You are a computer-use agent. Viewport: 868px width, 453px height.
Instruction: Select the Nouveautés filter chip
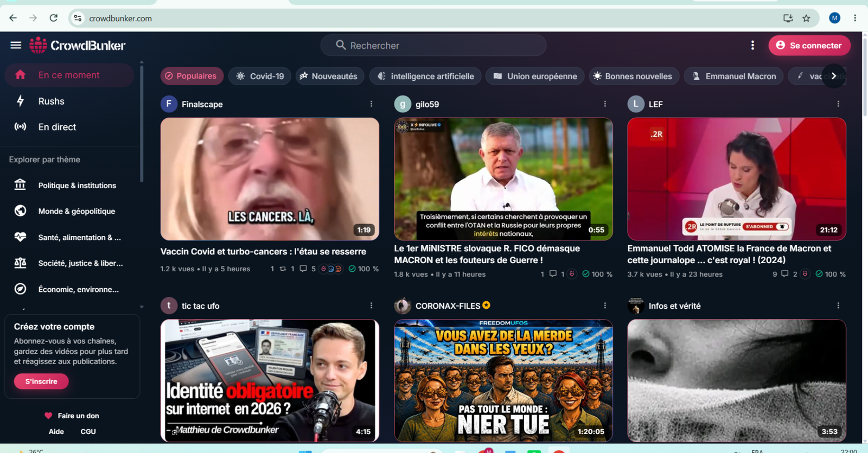(x=329, y=76)
